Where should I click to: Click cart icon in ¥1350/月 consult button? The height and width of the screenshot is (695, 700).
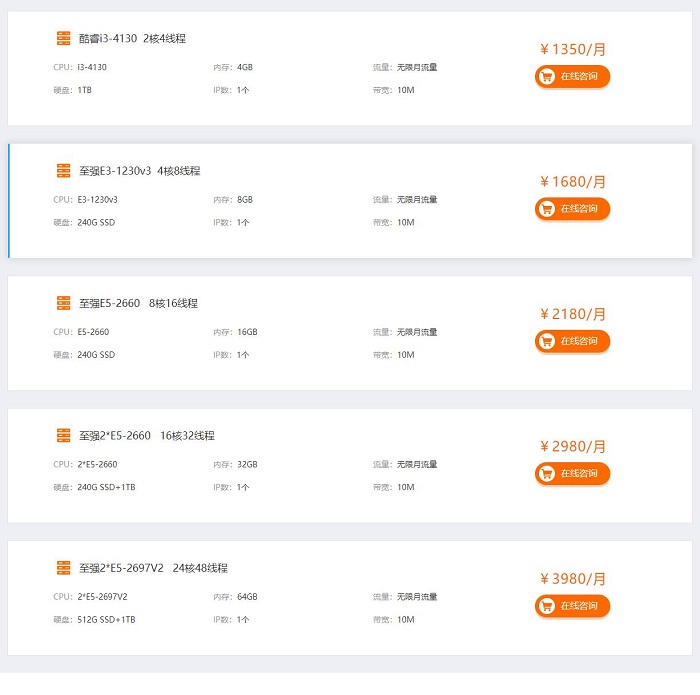[x=546, y=76]
